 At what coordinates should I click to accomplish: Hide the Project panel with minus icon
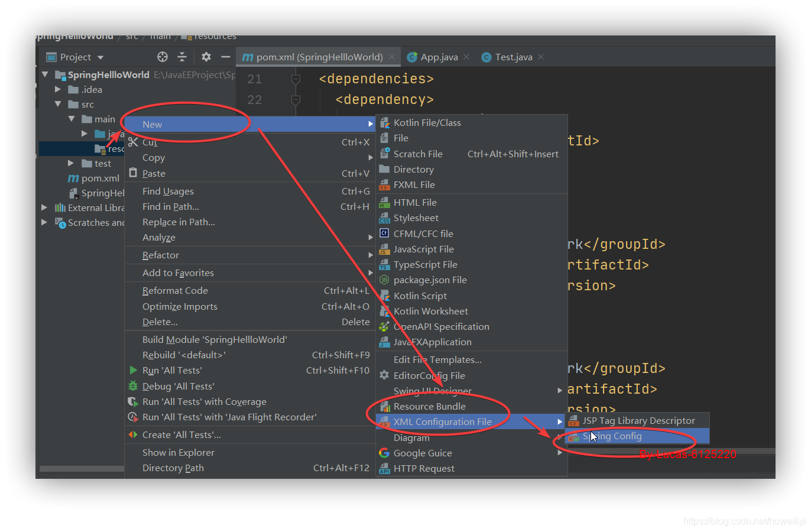click(225, 57)
